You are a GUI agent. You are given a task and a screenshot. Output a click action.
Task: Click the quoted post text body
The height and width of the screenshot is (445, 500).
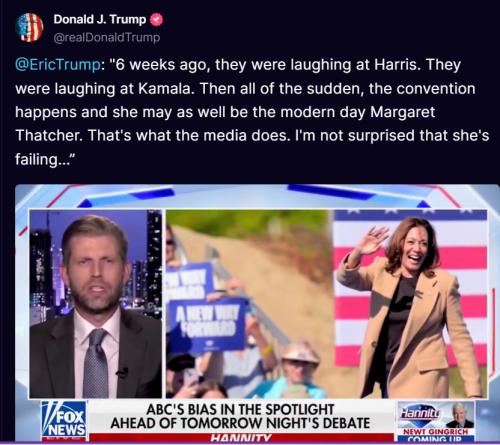(252, 112)
